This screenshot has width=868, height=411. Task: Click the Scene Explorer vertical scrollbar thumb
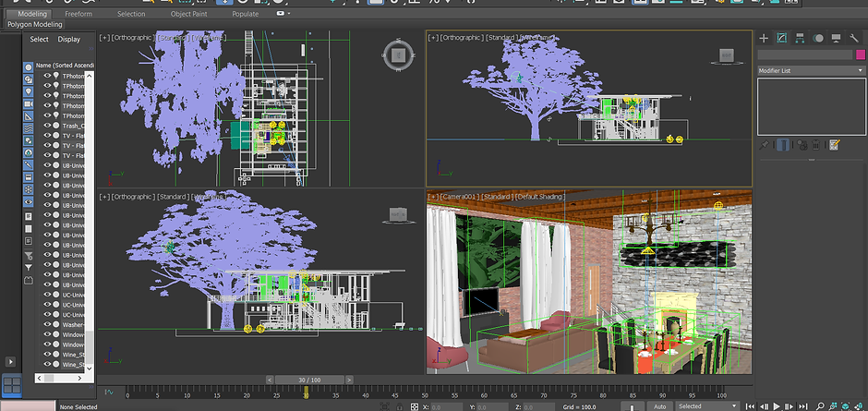(90, 346)
